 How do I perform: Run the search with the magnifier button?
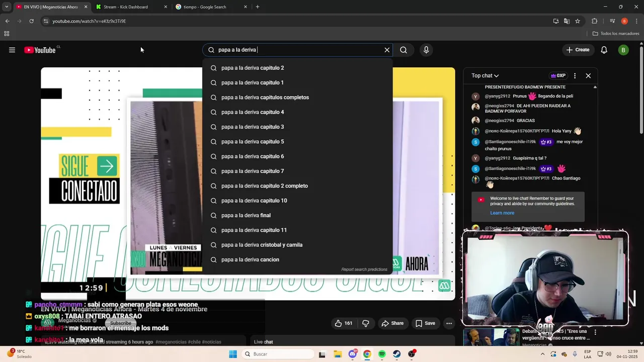click(x=404, y=50)
